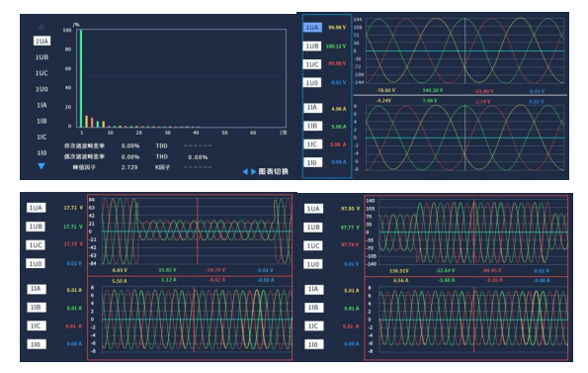Toggle 1IB channel reading 5.00 A
Screen dimensions: 588x373
click(x=312, y=126)
